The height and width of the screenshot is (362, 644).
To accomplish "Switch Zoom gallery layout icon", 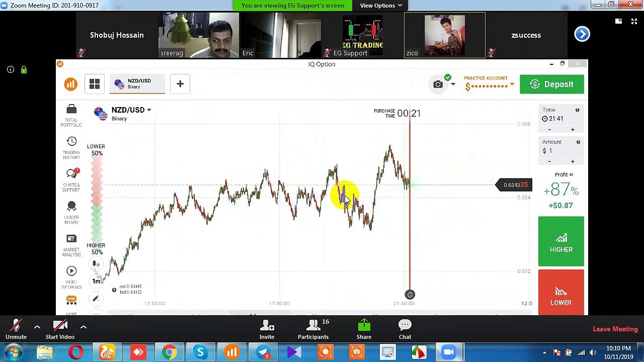I will pyautogui.click(x=619, y=21).
